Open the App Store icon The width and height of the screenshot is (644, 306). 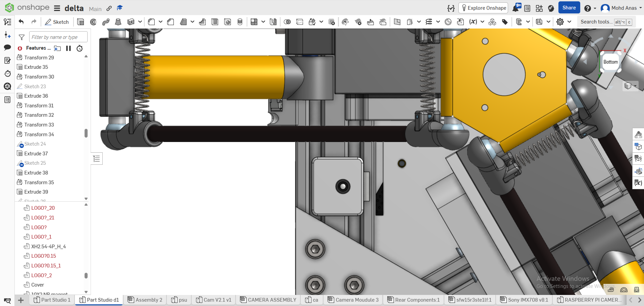[x=539, y=8]
